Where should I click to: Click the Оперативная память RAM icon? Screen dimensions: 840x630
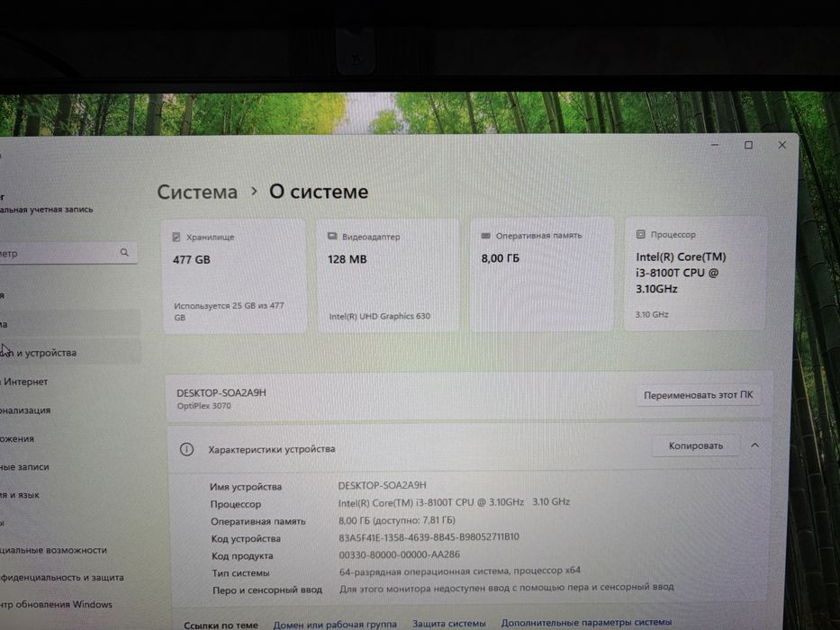pos(486,235)
